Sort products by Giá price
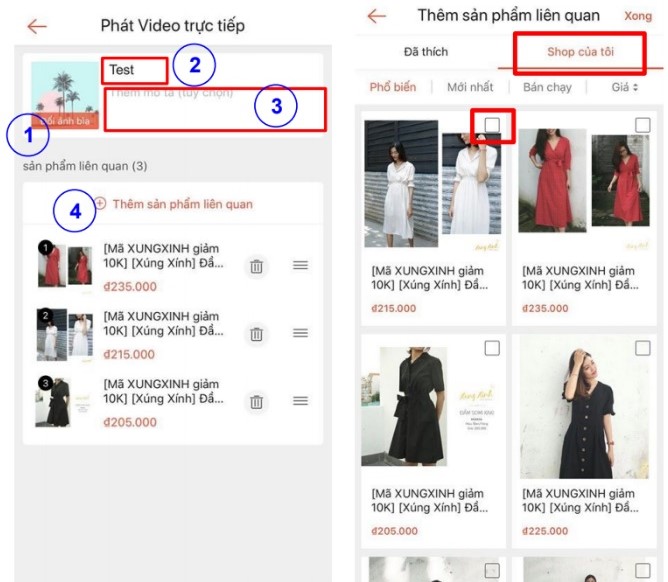The image size is (668, 582). pyautogui.click(x=625, y=88)
